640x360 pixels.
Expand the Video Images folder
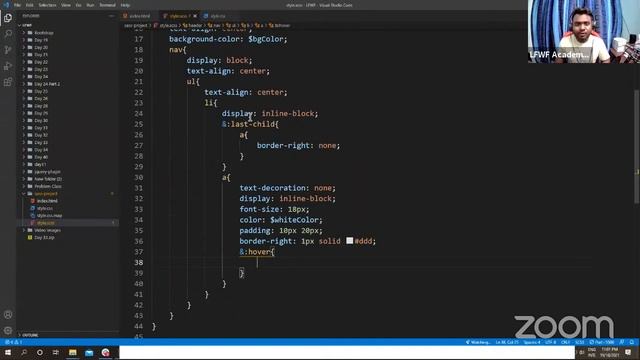pyautogui.click(x=47, y=230)
